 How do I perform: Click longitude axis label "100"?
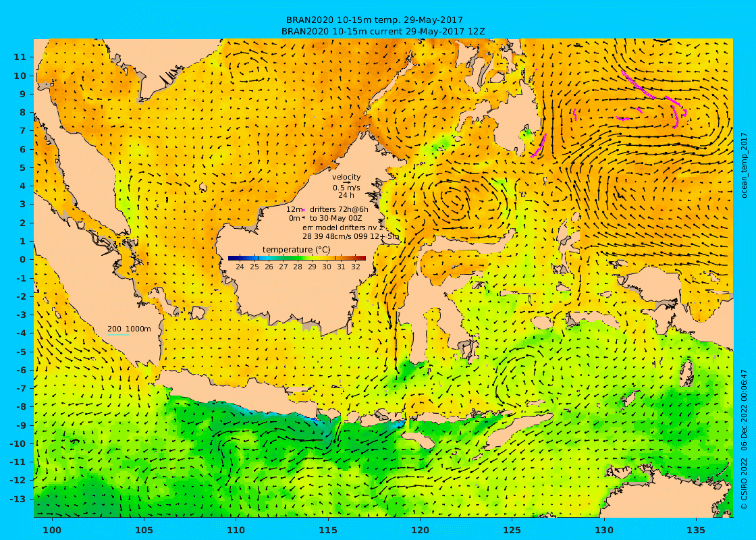coord(52,531)
